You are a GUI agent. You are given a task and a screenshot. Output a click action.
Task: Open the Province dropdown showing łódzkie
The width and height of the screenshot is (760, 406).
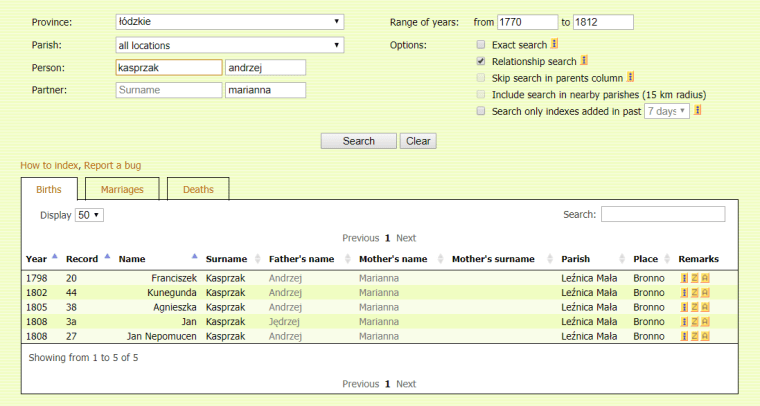[x=229, y=21]
